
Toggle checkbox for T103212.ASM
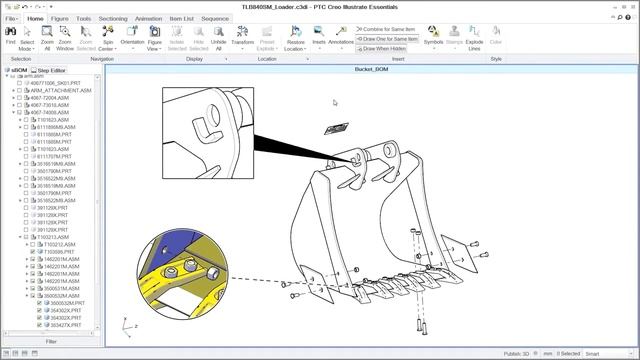coord(33,244)
